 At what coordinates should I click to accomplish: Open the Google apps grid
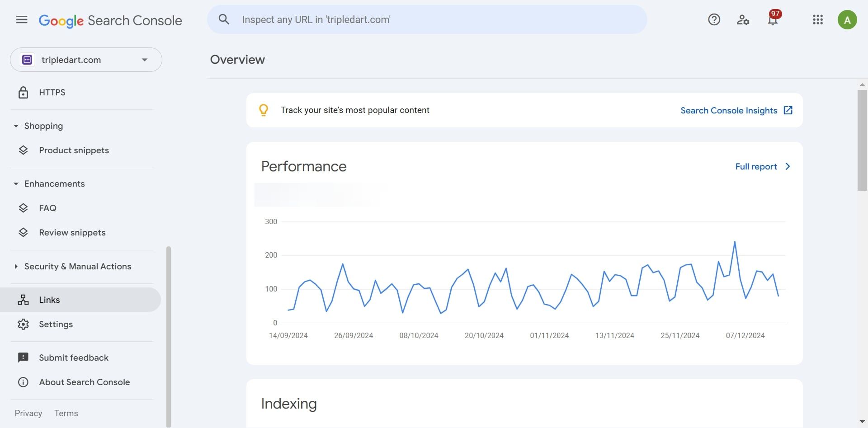pyautogui.click(x=817, y=20)
